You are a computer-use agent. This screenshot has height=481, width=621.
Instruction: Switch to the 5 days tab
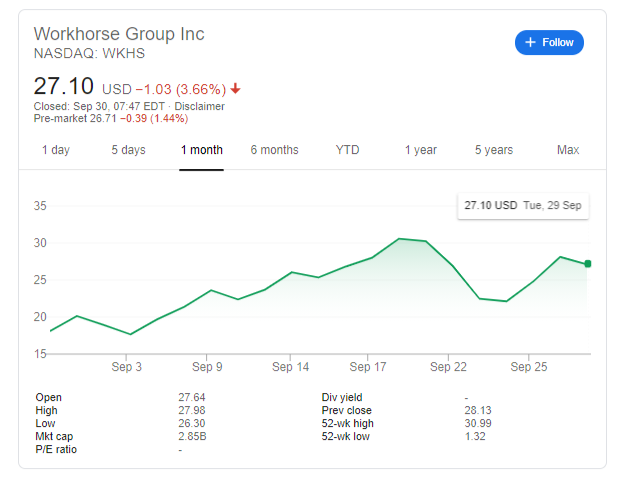point(128,150)
